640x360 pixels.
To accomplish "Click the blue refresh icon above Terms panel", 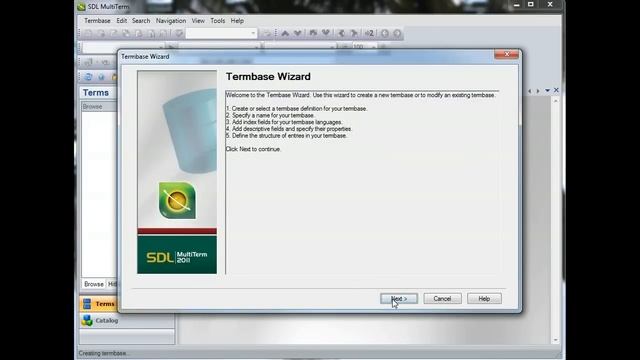I will (88, 77).
